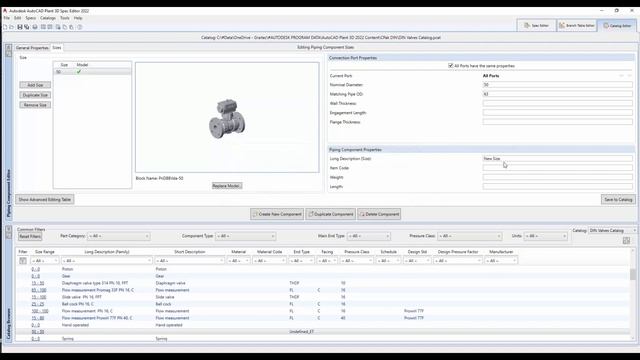Click the Catalog Browser layout icon below Catalog dropdown
The height and width of the screenshot is (360, 640).
(626, 241)
